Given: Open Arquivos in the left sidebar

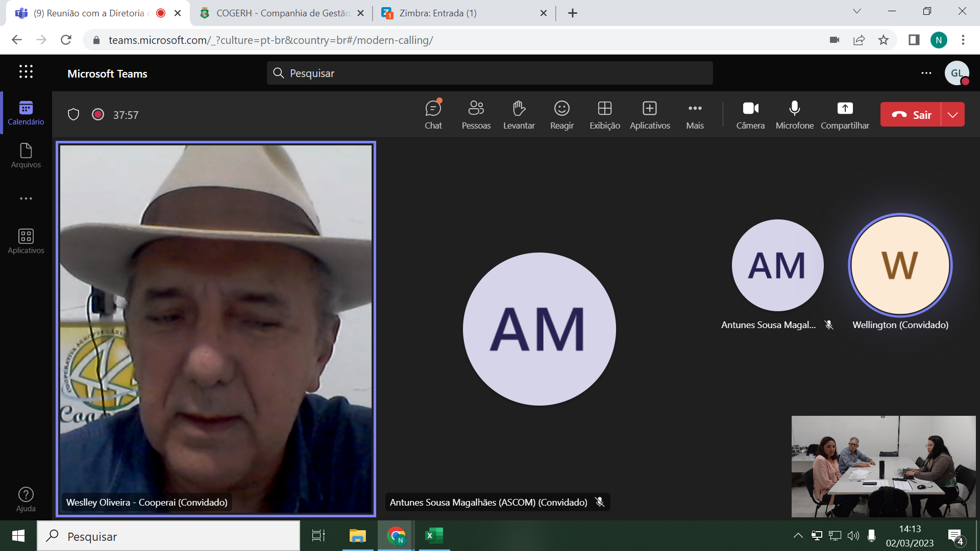Looking at the screenshot, I should pos(26,156).
